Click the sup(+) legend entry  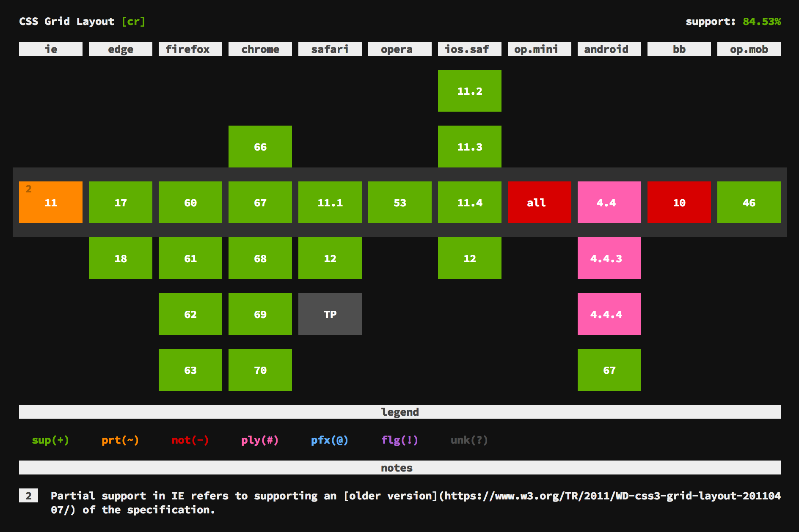click(x=50, y=440)
